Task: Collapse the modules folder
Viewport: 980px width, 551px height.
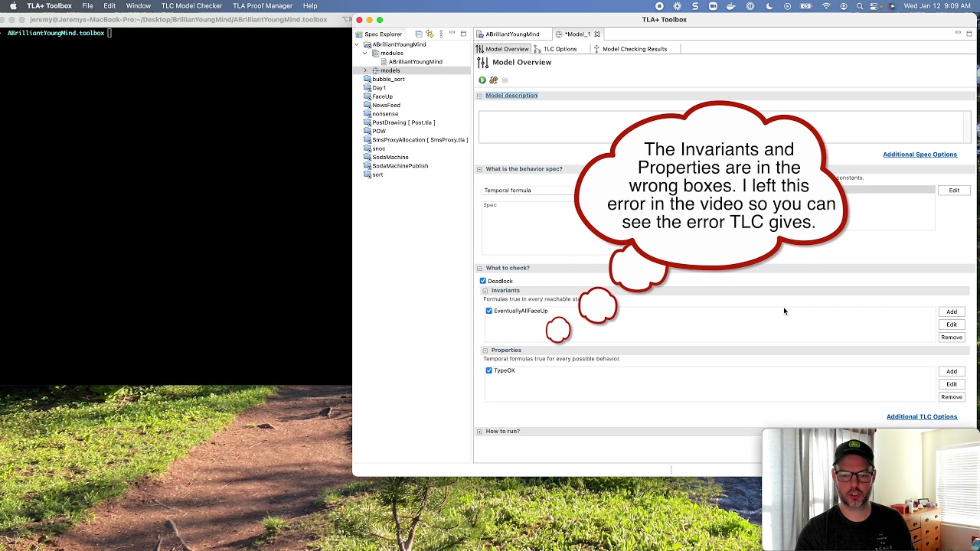Action: pyautogui.click(x=365, y=53)
